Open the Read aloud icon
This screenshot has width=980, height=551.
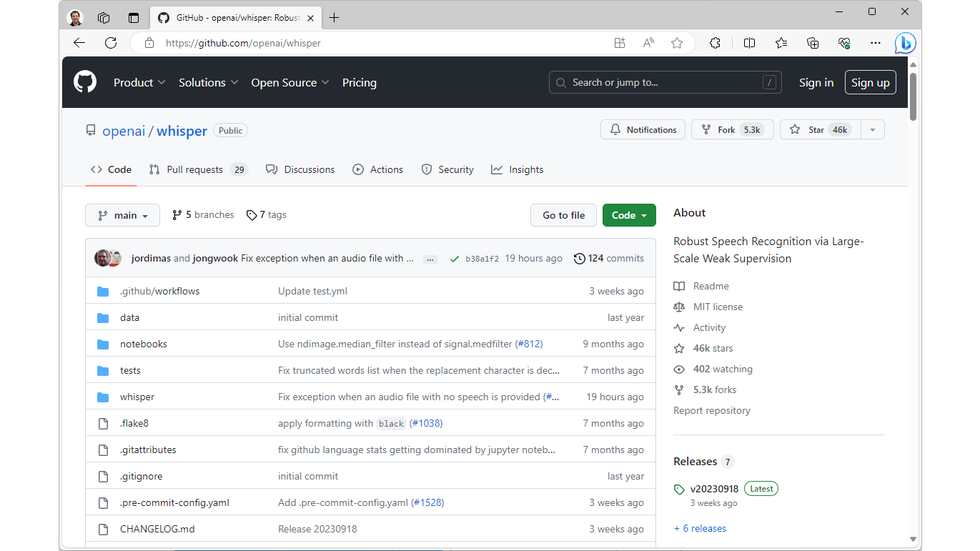point(648,43)
